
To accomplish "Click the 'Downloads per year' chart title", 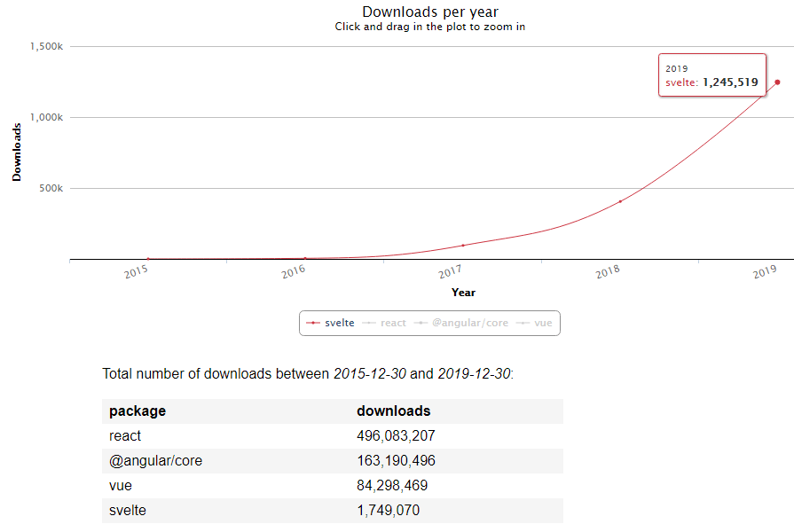I will pos(430,12).
